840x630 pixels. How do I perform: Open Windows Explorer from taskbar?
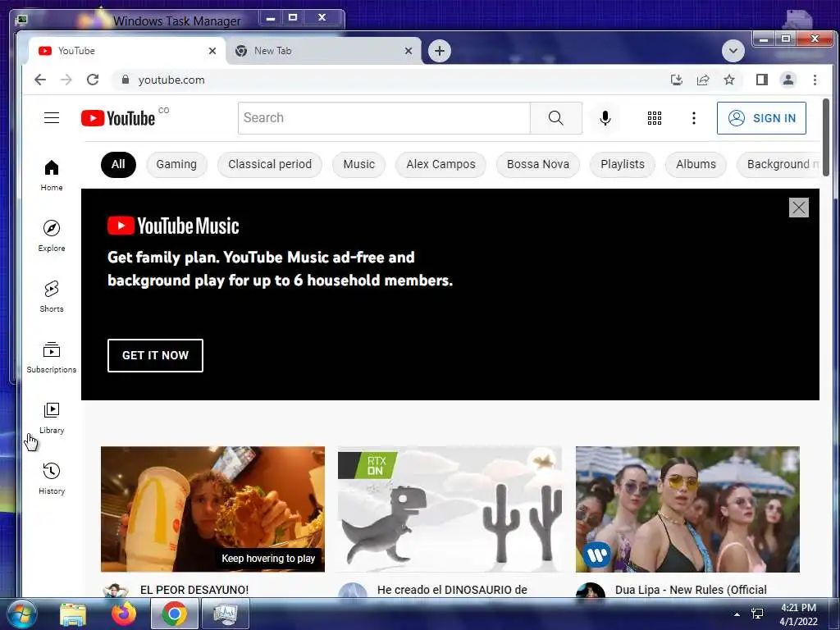pyautogui.click(x=73, y=614)
